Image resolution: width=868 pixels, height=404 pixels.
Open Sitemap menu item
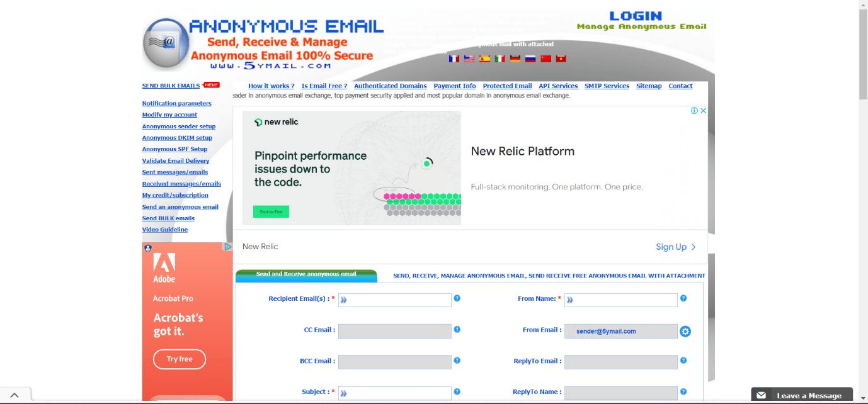(x=649, y=86)
